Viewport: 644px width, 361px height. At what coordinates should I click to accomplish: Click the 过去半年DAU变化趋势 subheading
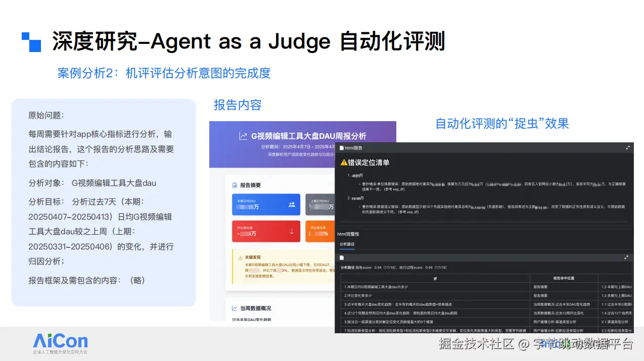pyautogui.click(x=252, y=319)
